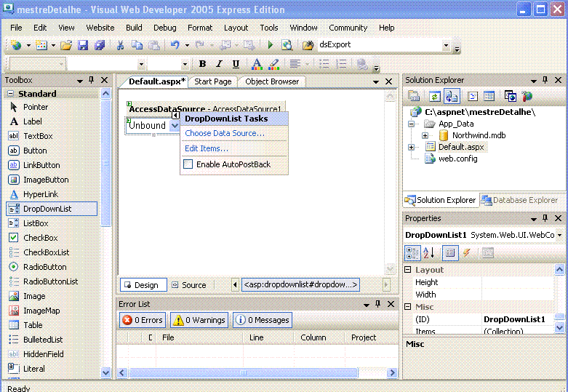Click Choose Data Source link

(225, 133)
